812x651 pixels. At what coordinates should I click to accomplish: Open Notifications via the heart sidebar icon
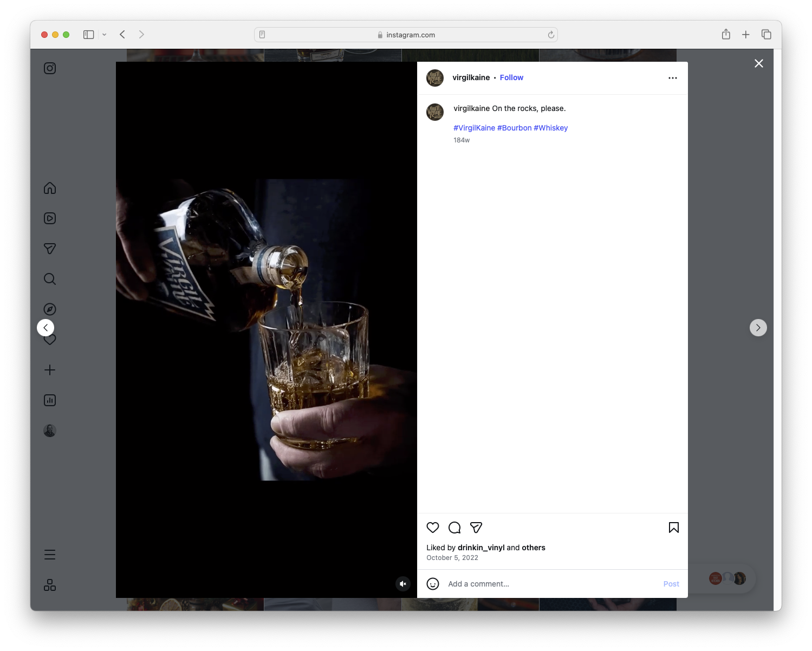tap(49, 340)
